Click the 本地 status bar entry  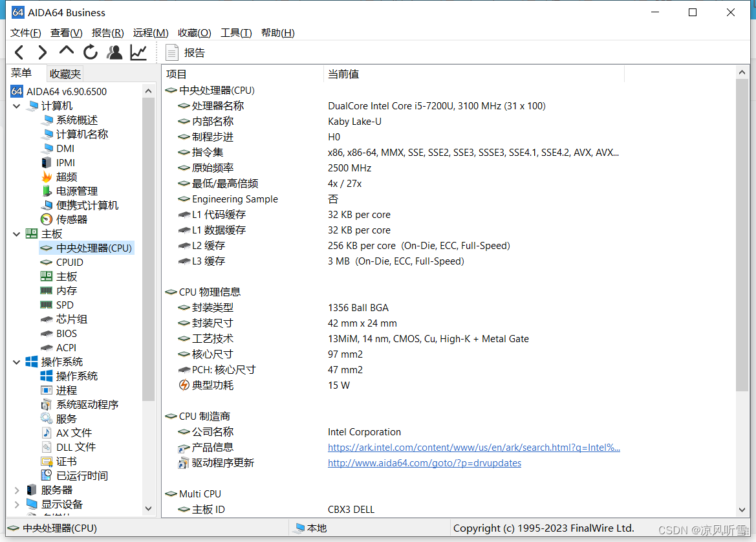pyautogui.click(x=311, y=528)
